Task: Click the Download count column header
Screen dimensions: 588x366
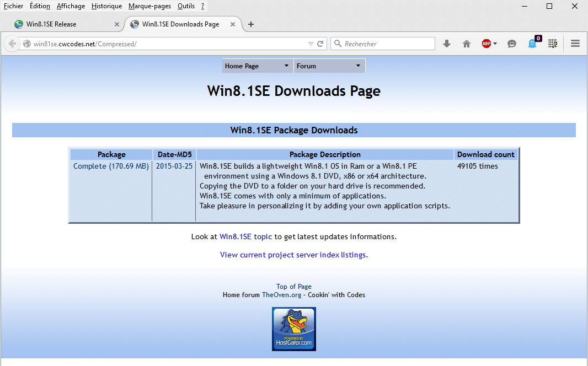Action: coord(485,154)
